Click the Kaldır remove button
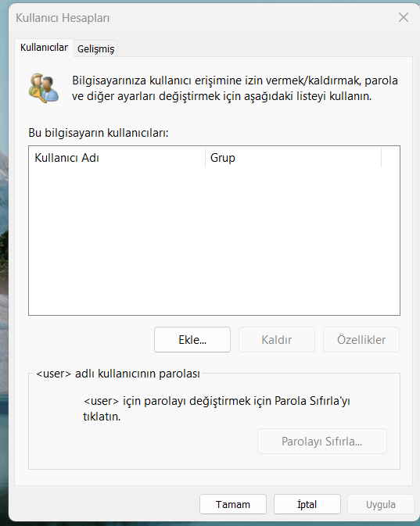Viewport: 420px width, 526px height. tap(277, 339)
